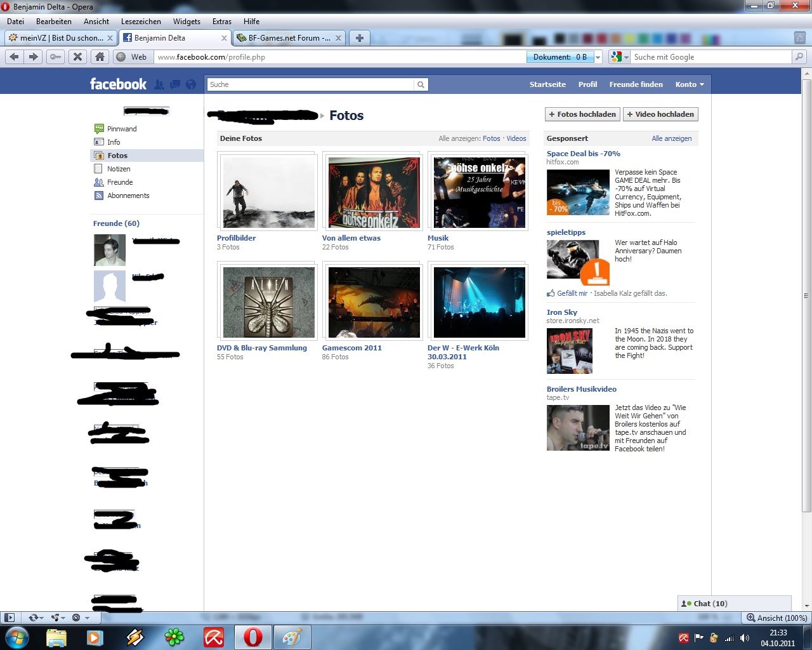This screenshot has width=812, height=650.
Task: Click Alle anzeigen in Gesponsert
Action: [672, 138]
